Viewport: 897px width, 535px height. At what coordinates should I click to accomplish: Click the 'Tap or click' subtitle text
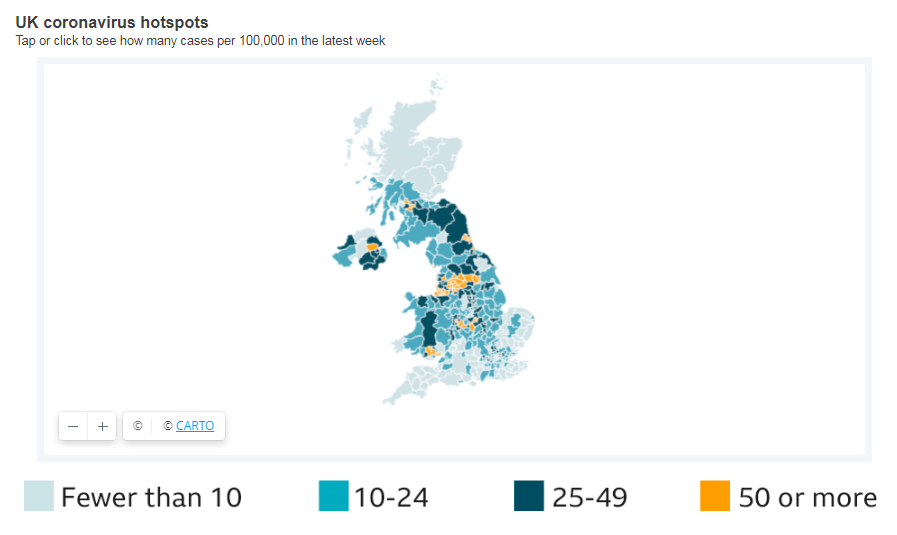pos(200,41)
